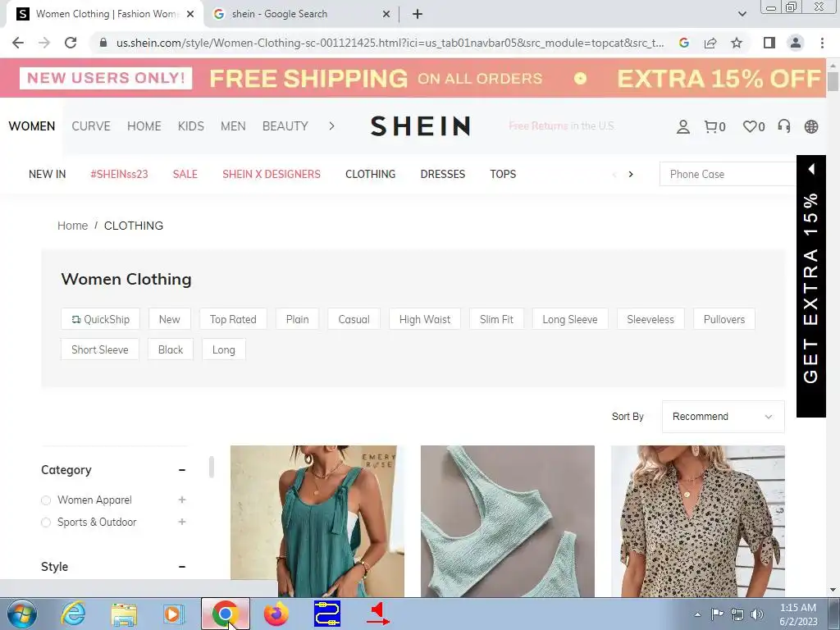840x630 pixels.
Task: Toggle the QuickShip filter chip
Action: (100, 319)
